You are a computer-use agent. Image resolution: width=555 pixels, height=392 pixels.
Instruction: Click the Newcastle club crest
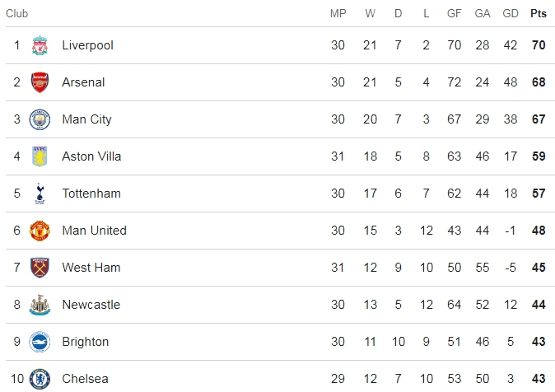(x=40, y=305)
